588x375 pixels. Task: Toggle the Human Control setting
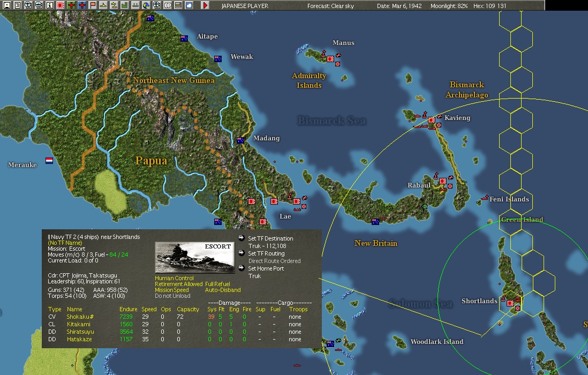(175, 278)
